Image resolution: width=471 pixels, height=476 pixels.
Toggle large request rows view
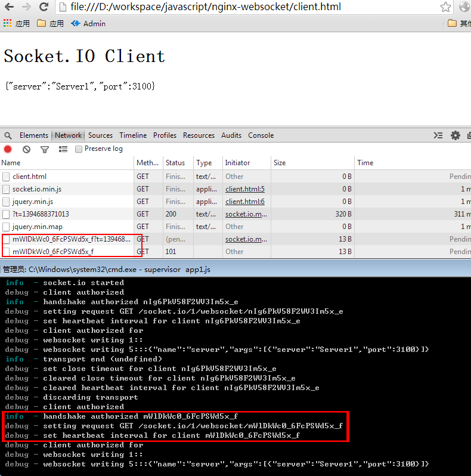click(x=63, y=149)
